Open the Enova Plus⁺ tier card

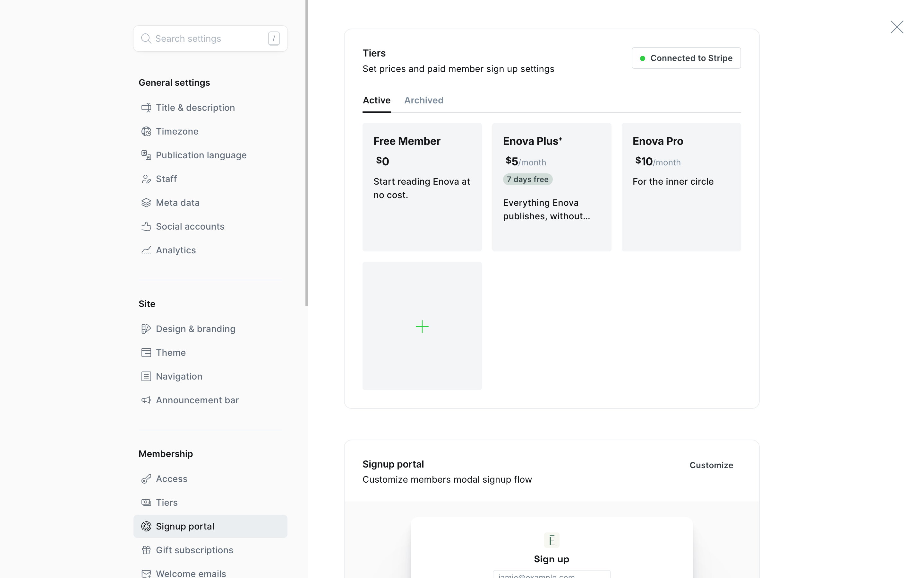(551, 187)
